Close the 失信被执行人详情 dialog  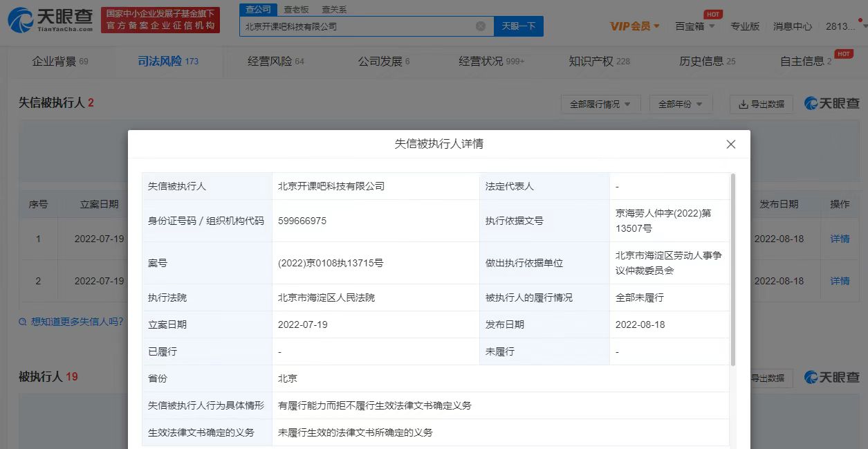[730, 145]
